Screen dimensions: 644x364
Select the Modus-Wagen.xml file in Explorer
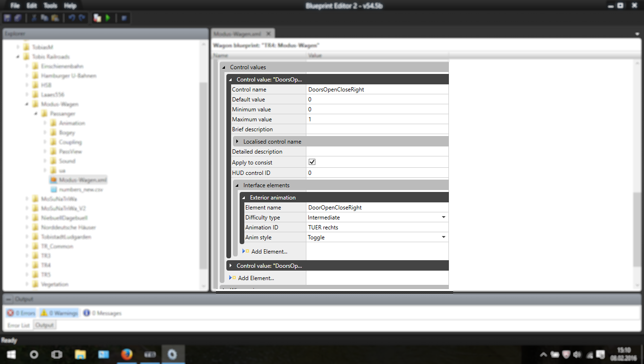[x=78, y=180]
